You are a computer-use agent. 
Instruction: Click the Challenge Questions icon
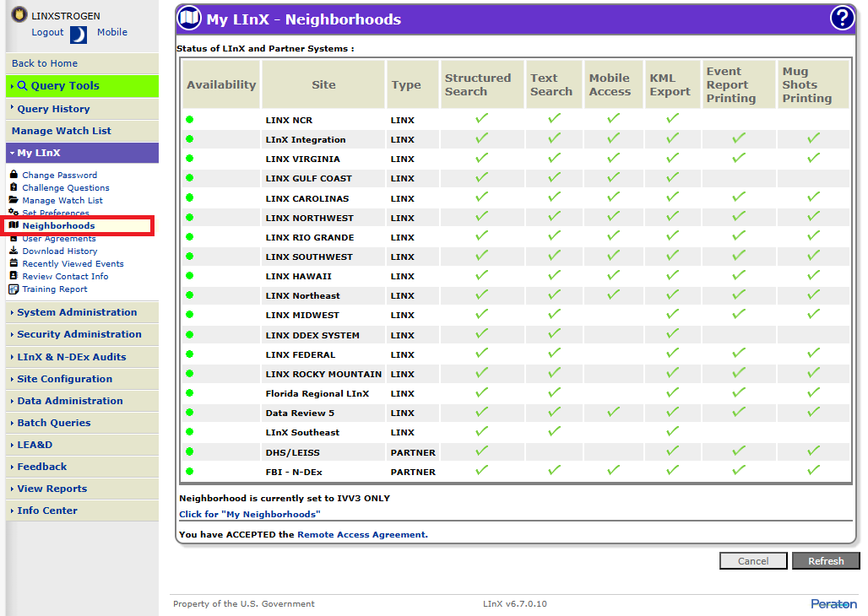click(x=14, y=187)
